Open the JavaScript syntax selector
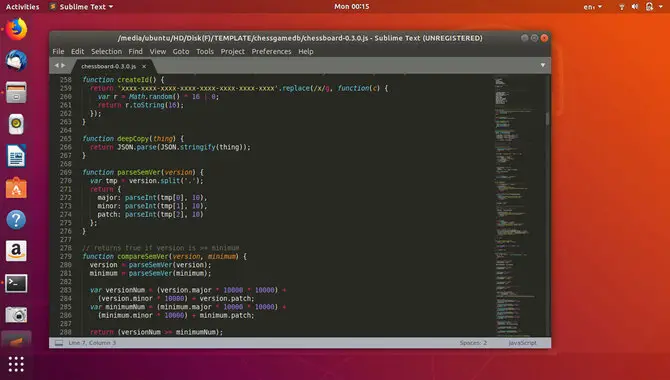Viewport: 670px width, 380px height. pyautogui.click(x=522, y=343)
